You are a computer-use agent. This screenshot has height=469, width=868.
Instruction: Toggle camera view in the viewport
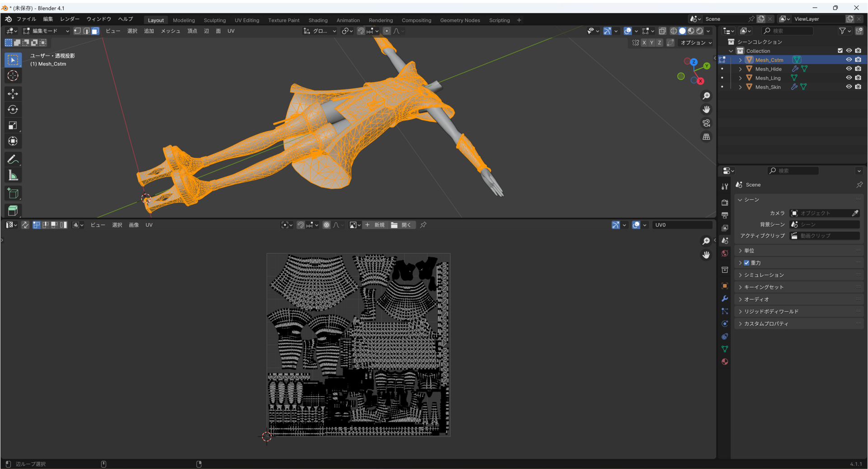(x=706, y=123)
